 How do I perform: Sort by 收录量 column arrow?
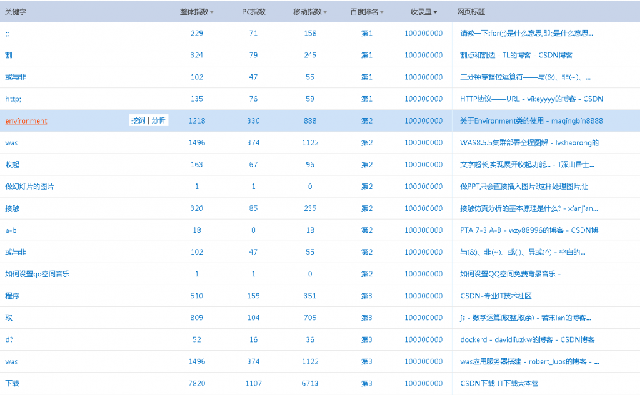click(x=435, y=13)
